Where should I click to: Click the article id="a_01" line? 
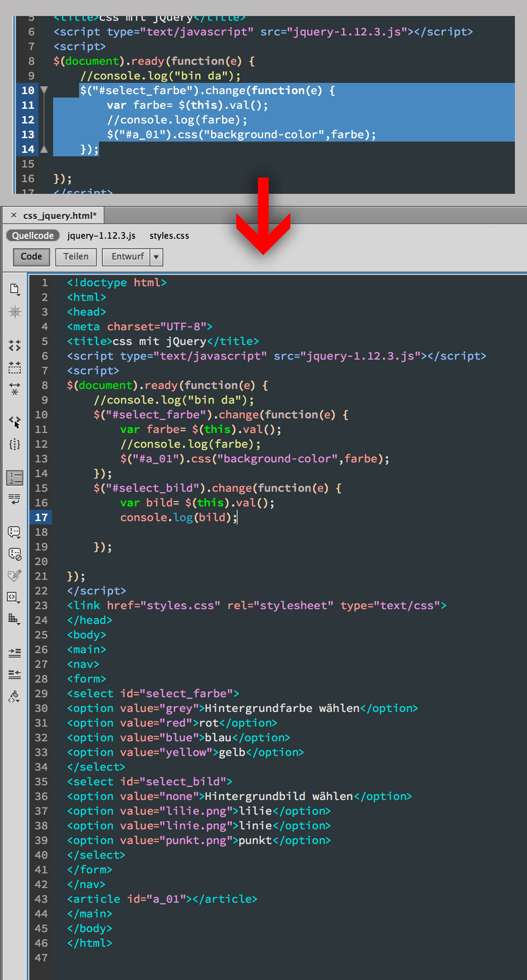[x=162, y=899]
